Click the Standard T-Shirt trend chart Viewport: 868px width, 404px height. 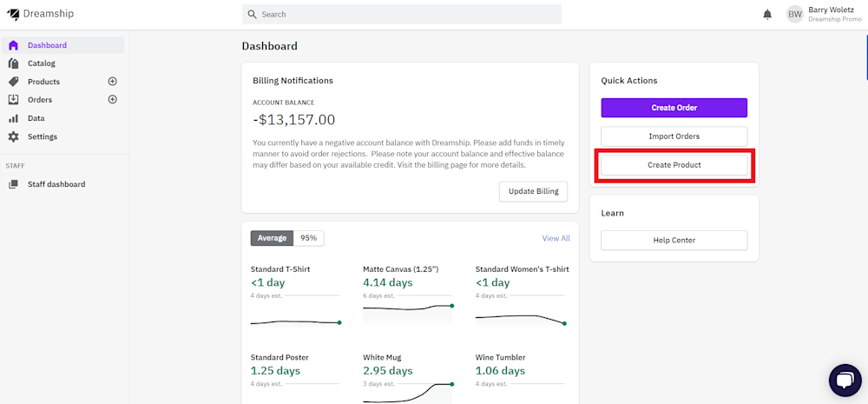point(295,322)
